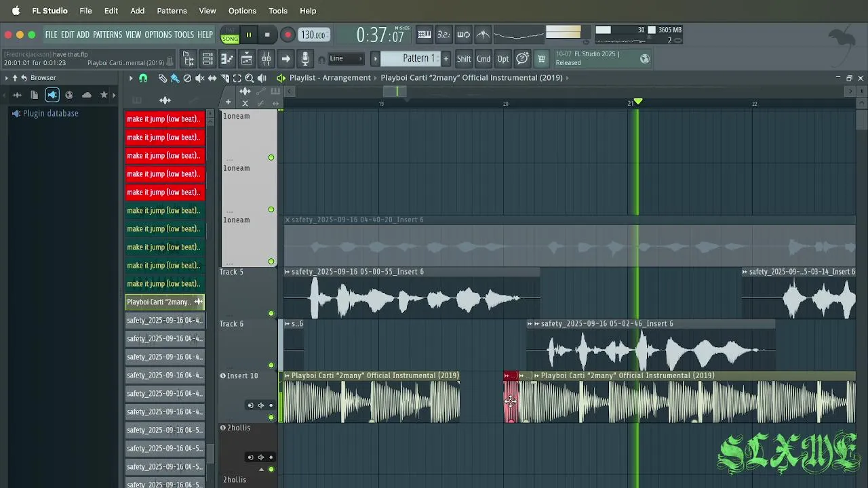Click the Cmd modifier button
This screenshot has height=488, width=868.
pos(484,59)
